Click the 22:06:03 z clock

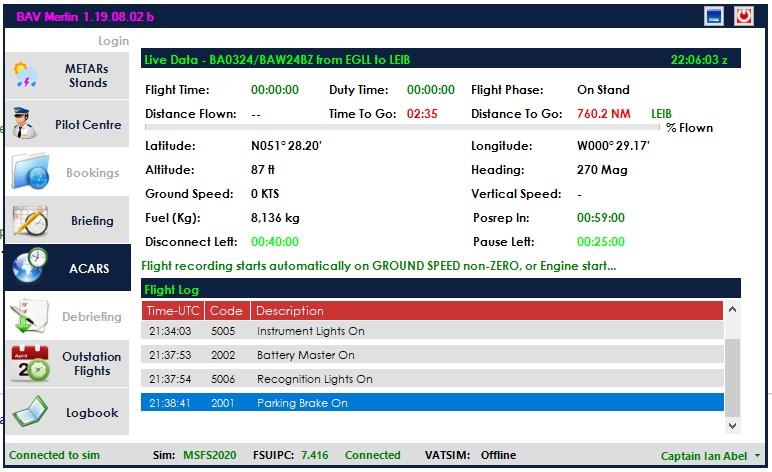(x=699, y=60)
